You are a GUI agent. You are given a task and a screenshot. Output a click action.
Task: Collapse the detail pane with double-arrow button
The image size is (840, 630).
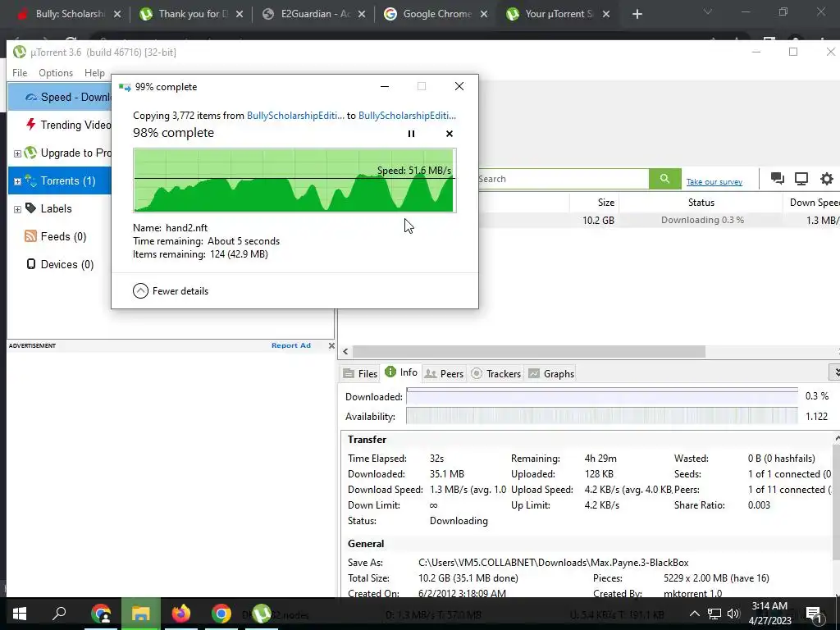coord(834,372)
